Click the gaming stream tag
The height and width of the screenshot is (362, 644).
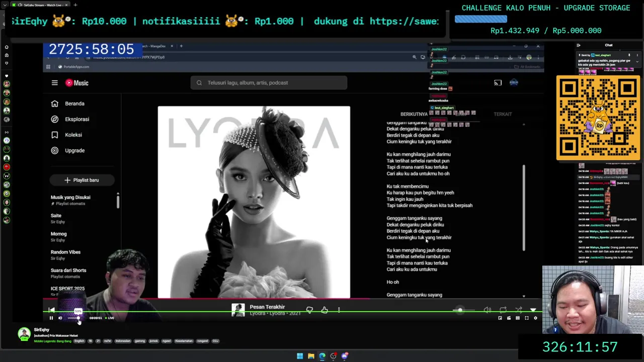point(140,341)
